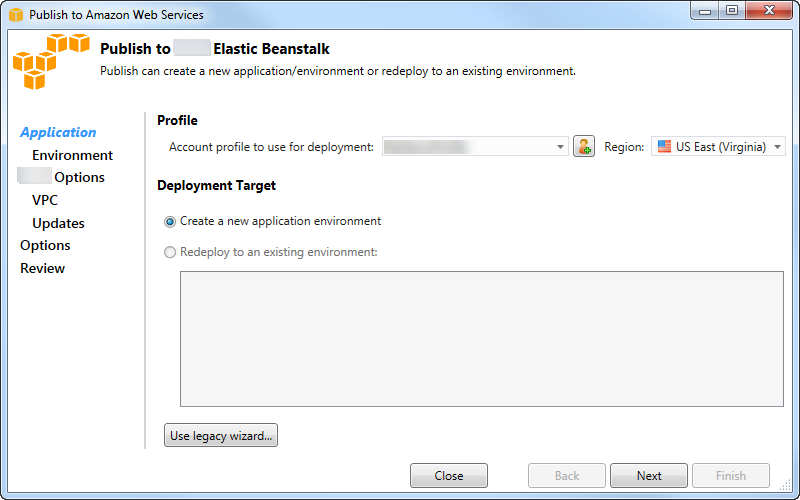This screenshot has width=800, height=500.
Task: Go to the Application step
Action: pos(58,133)
